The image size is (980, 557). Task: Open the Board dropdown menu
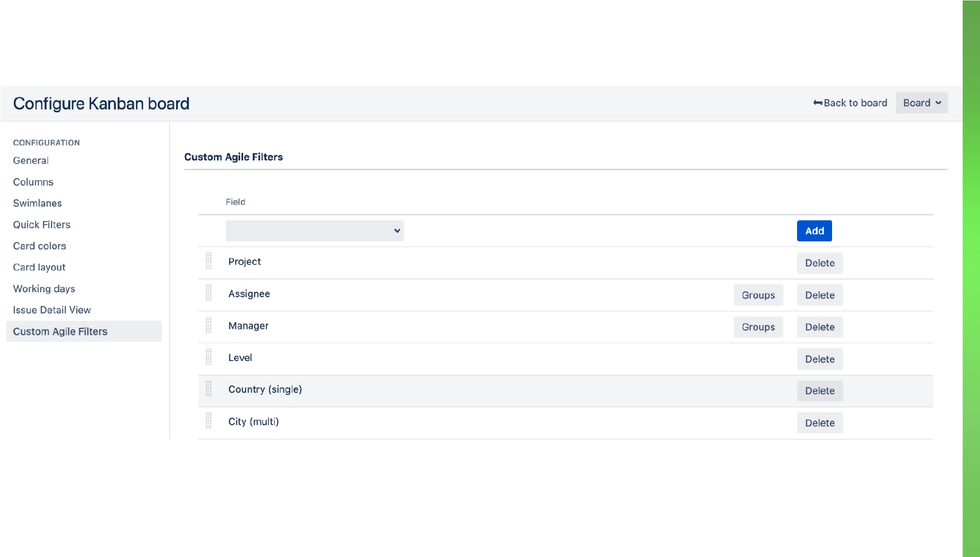(921, 103)
